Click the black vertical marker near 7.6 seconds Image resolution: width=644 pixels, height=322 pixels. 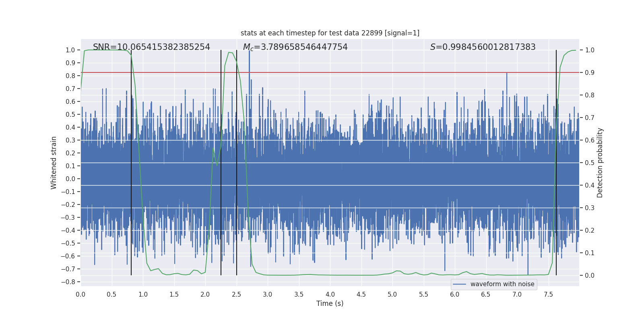coord(556,163)
